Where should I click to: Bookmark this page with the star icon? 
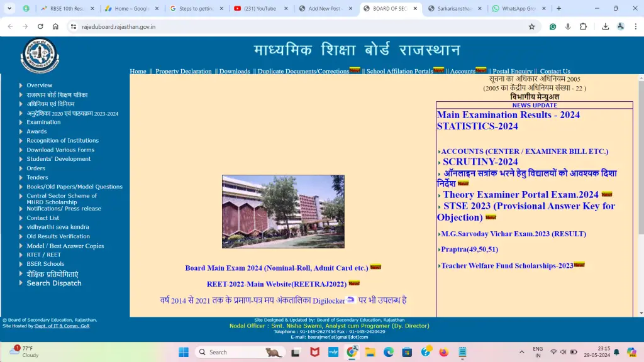click(x=532, y=26)
